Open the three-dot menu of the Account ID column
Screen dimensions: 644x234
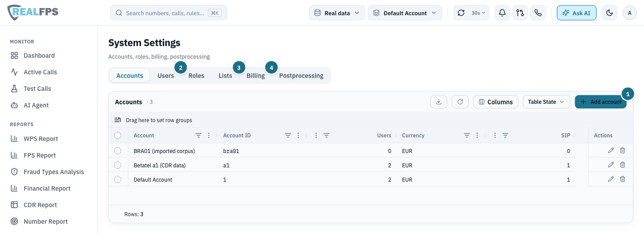coord(298,135)
